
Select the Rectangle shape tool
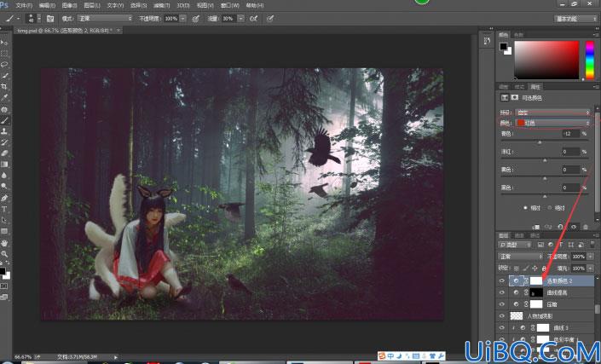click(4, 231)
